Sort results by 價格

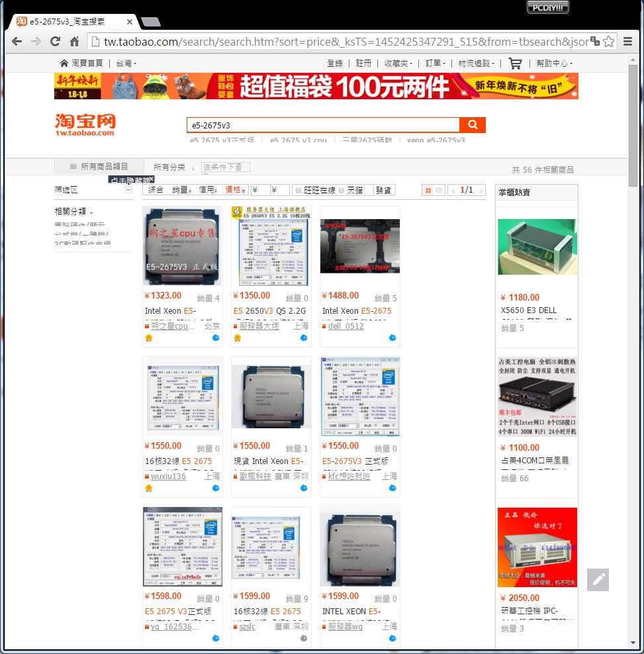point(235,190)
